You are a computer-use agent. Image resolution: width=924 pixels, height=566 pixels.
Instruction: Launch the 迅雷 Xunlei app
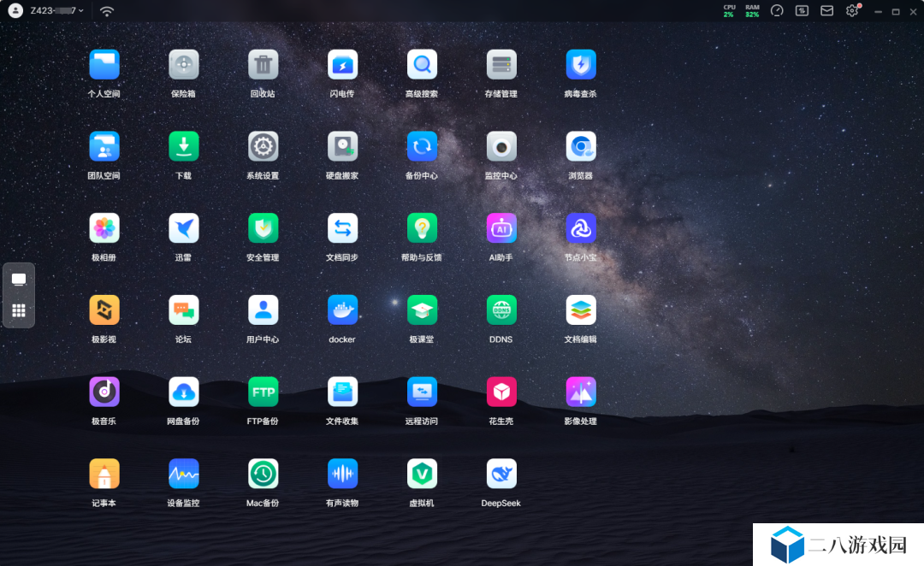[184, 228]
